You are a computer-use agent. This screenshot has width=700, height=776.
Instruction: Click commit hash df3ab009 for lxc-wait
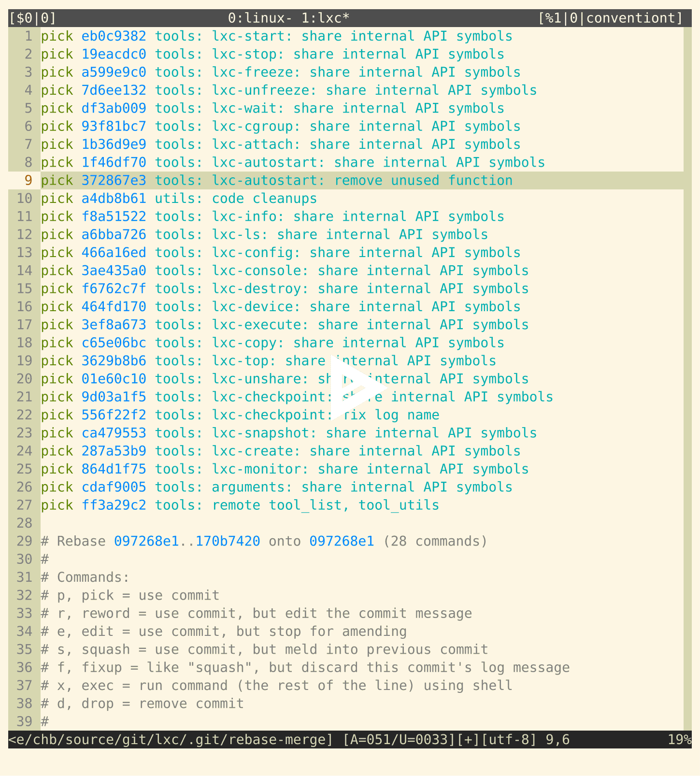point(114,108)
